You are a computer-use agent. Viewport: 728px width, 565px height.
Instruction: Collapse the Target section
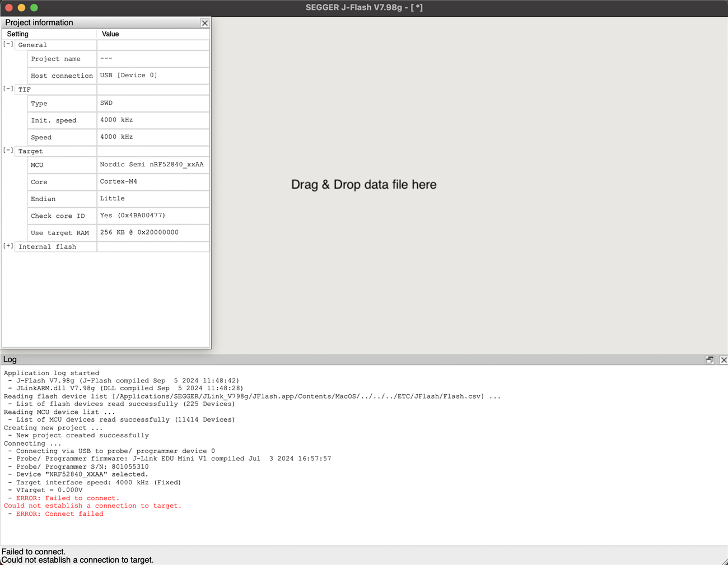[8, 151]
